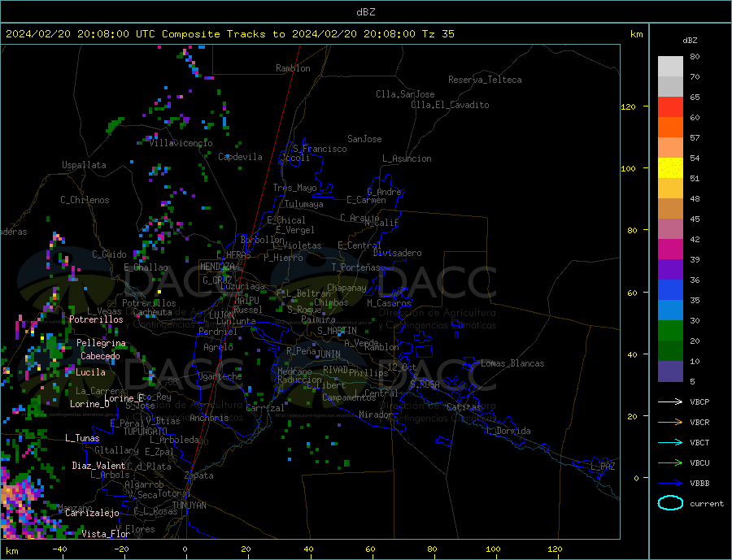Click the TUNUYAN town label

[189, 506]
